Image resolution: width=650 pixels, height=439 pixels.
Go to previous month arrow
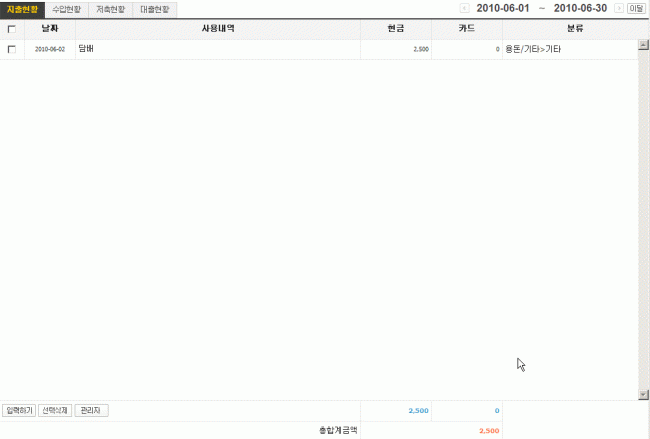(x=465, y=8)
